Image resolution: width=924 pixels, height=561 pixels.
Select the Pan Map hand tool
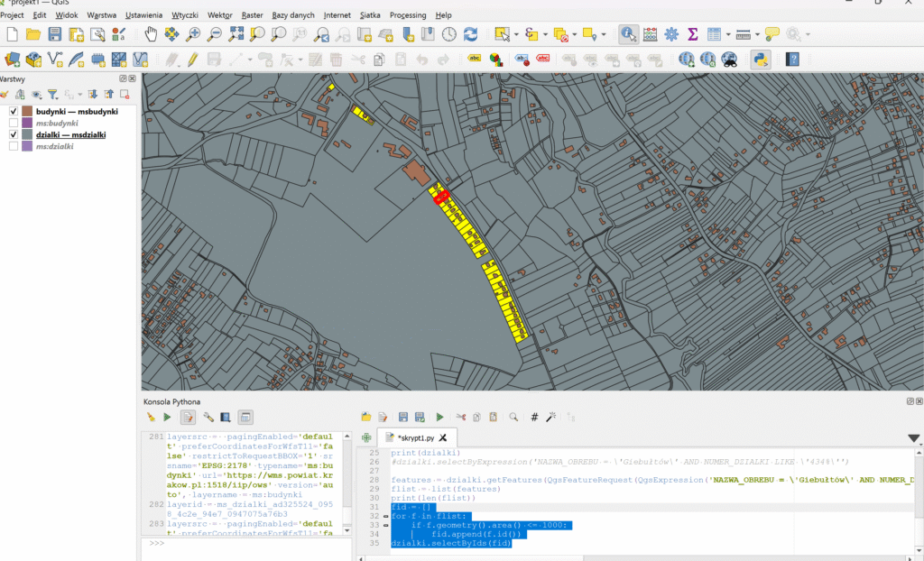point(152,34)
